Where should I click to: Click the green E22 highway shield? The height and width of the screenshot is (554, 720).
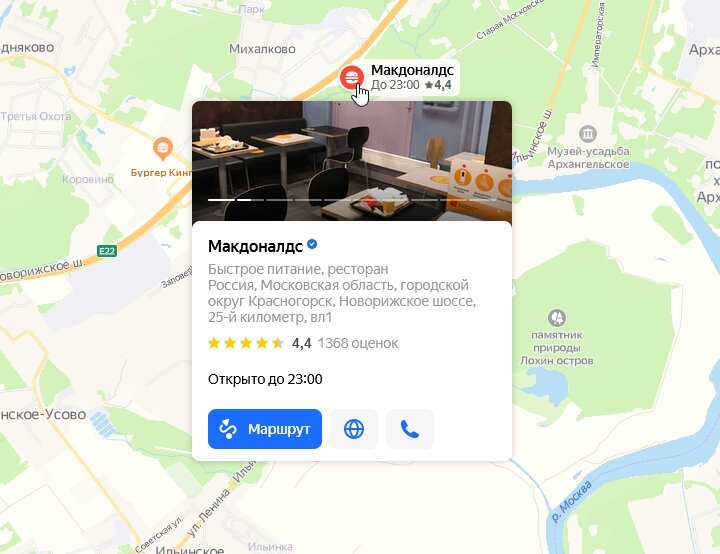coord(107,251)
